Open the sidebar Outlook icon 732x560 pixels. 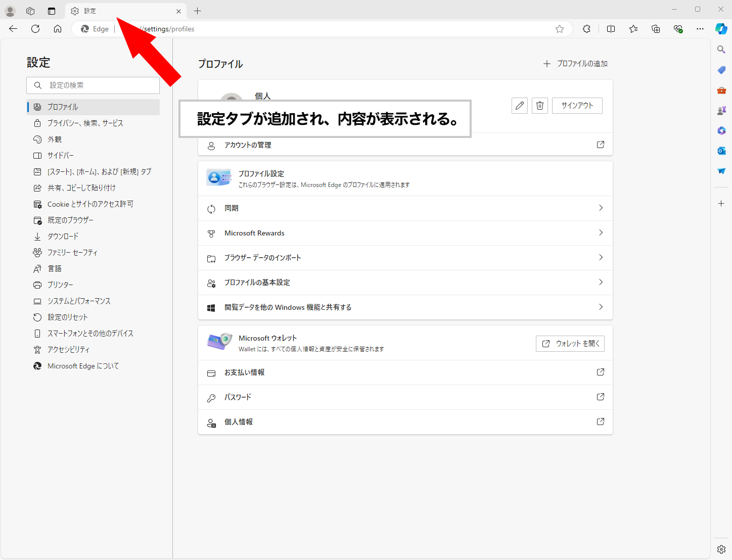[x=721, y=151]
